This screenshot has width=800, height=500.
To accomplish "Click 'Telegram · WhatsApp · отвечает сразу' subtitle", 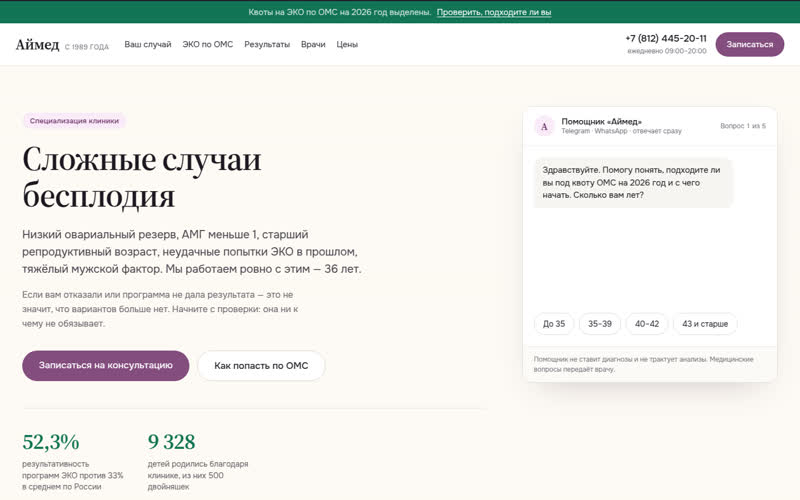I will [621, 131].
